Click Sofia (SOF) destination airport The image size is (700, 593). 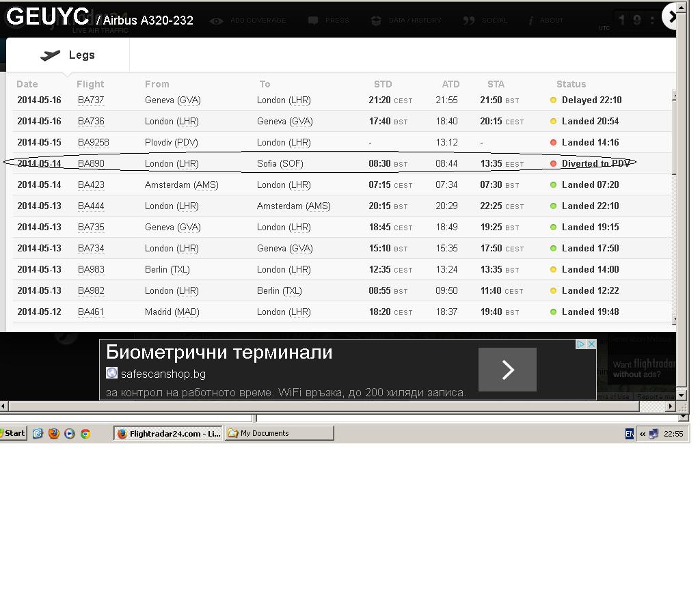[280, 163]
